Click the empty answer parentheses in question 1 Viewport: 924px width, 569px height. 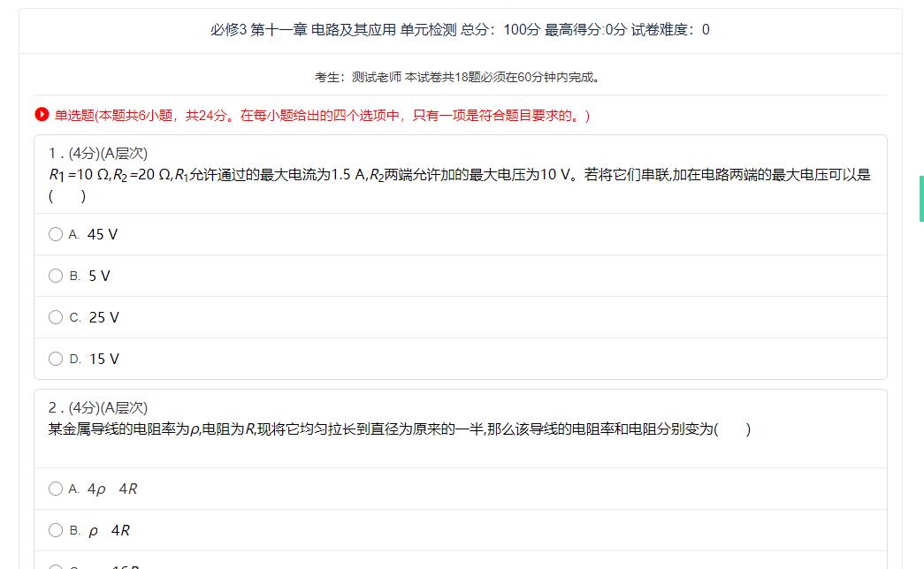tap(67, 195)
